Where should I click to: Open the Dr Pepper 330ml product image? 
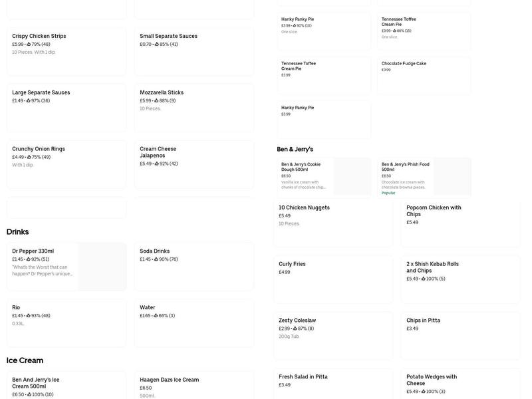tap(102, 266)
